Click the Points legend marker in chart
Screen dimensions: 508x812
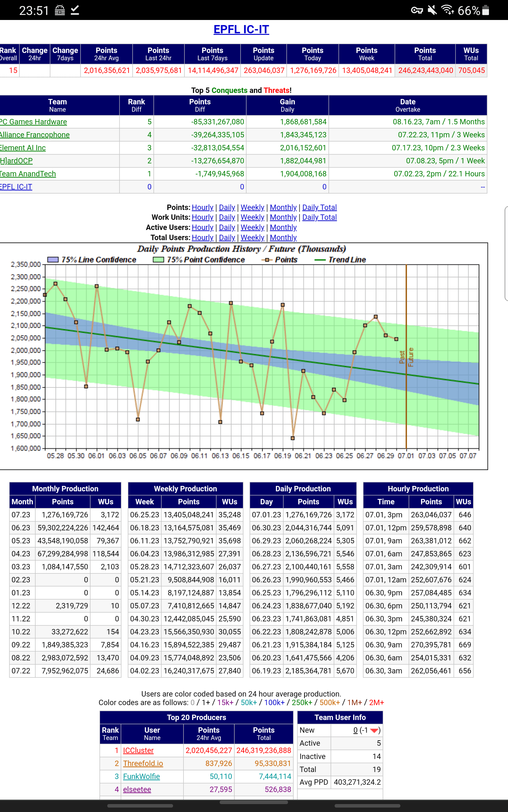(x=267, y=260)
